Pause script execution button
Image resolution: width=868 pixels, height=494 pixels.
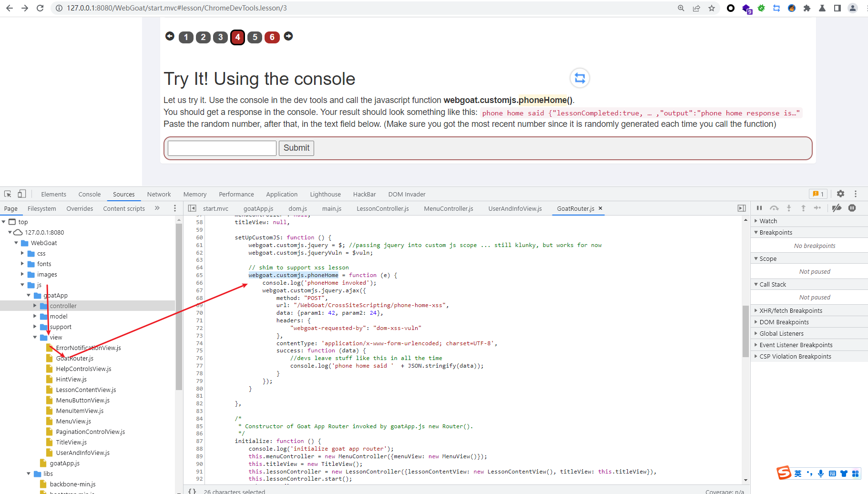759,208
